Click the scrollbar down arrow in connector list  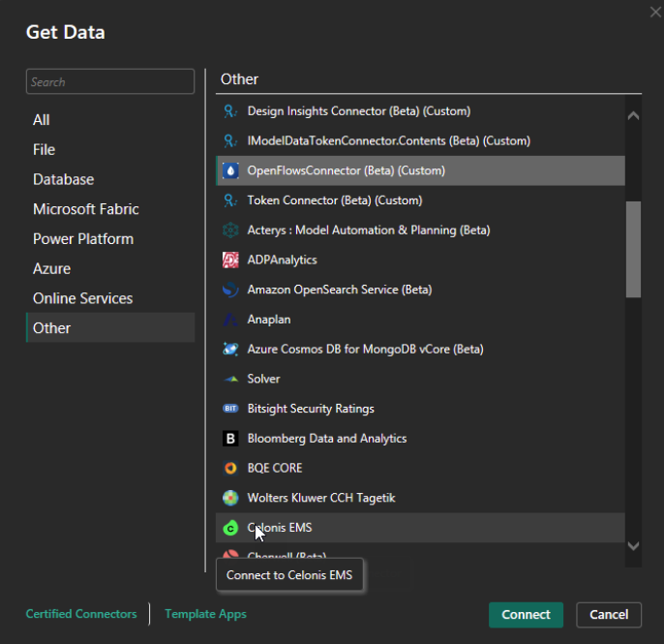[x=633, y=546]
